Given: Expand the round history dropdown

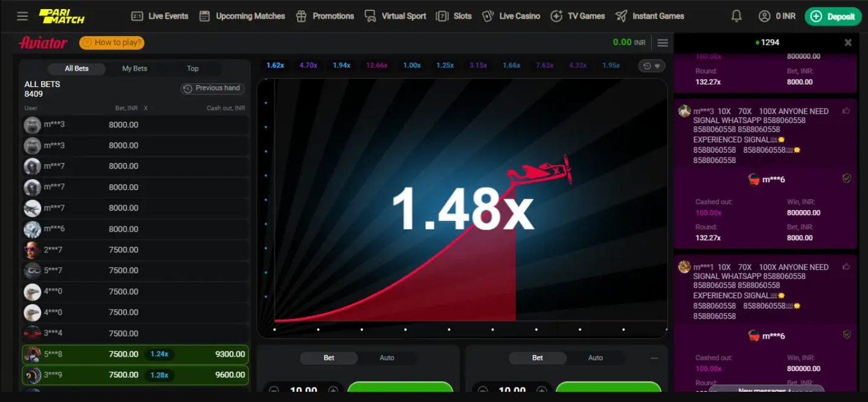Looking at the screenshot, I should [x=652, y=66].
